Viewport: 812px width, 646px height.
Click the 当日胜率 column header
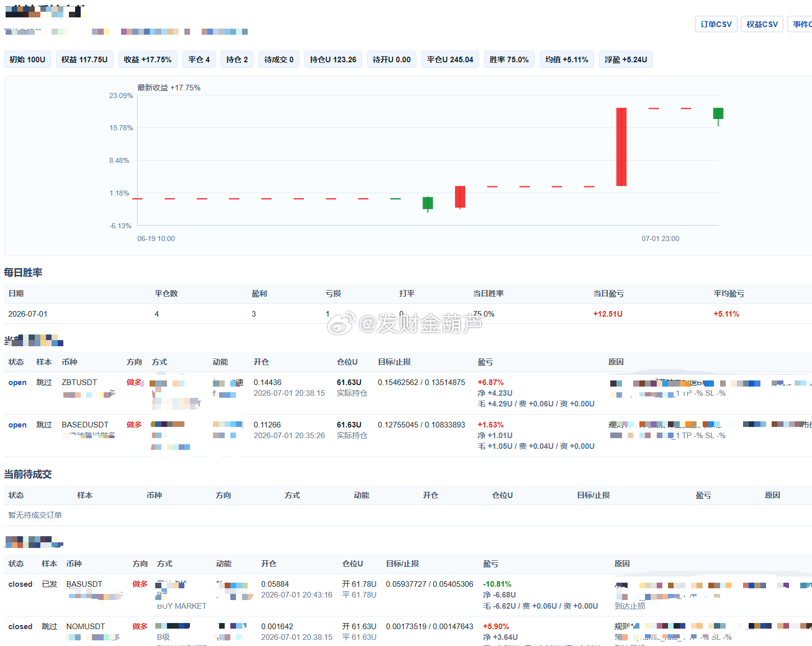[x=488, y=293]
